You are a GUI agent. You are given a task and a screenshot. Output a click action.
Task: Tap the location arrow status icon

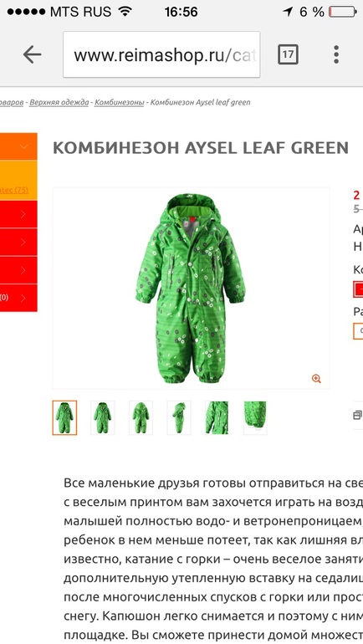288,12
